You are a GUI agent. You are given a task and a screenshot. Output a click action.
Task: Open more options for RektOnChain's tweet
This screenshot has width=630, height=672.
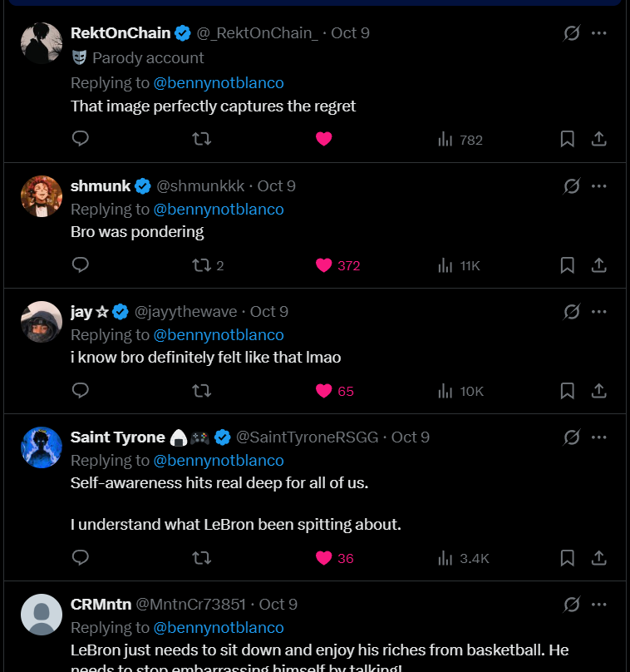(x=599, y=33)
